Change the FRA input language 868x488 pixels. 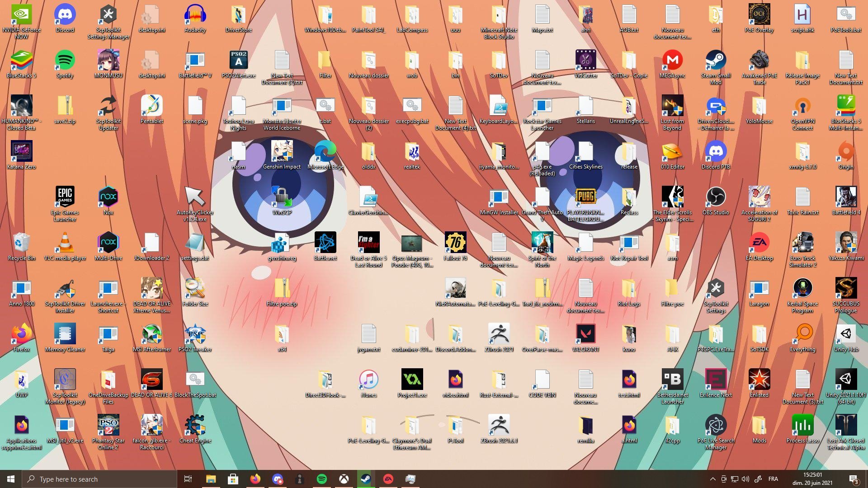click(x=774, y=479)
